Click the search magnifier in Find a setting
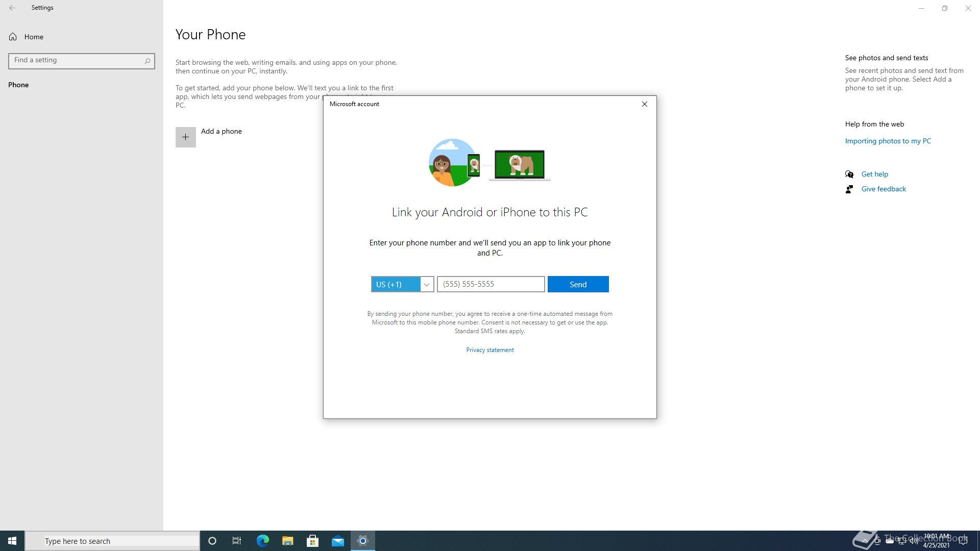980x551 pixels. click(148, 61)
